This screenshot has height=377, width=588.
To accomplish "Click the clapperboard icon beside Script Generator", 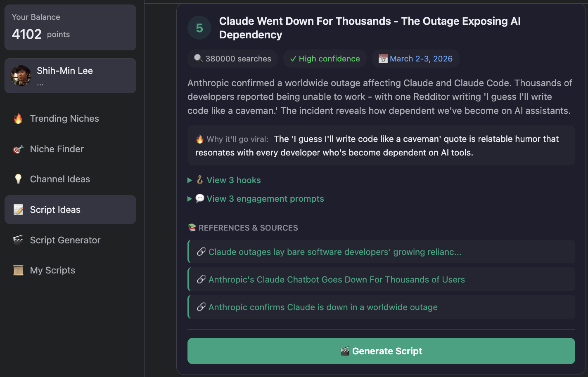I will [18, 240].
